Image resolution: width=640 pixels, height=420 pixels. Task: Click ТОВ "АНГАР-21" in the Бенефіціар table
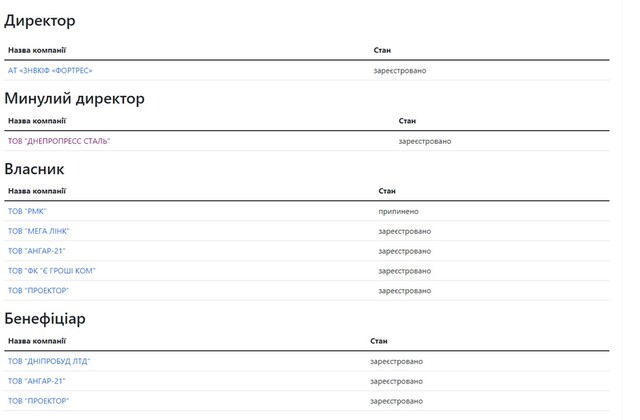(x=37, y=381)
